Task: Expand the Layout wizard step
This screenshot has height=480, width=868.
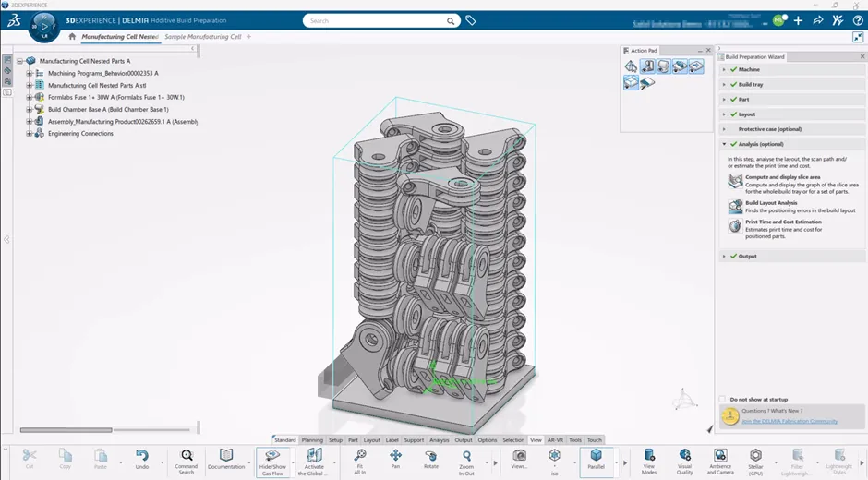Action: [x=724, y=114]
